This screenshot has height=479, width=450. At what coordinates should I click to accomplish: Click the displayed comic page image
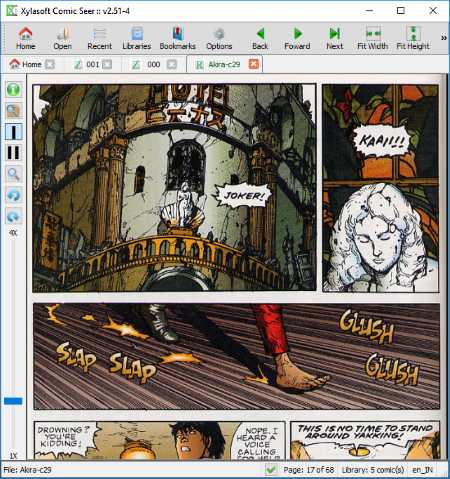coord(236,267)
